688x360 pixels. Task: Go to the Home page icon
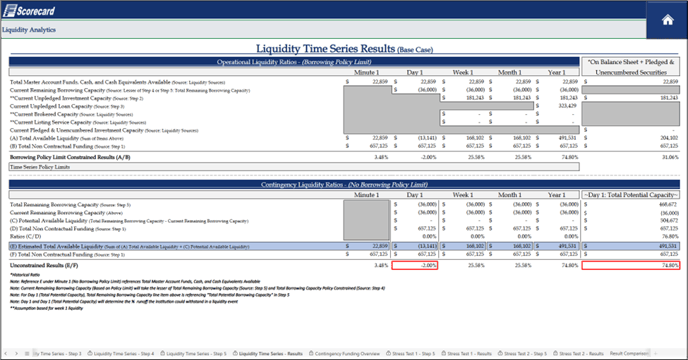[x=667, y=20]
